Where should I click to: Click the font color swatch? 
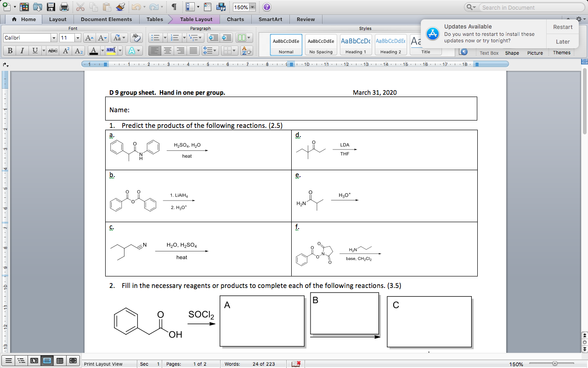pyautogui.click(x=94, y=51)
